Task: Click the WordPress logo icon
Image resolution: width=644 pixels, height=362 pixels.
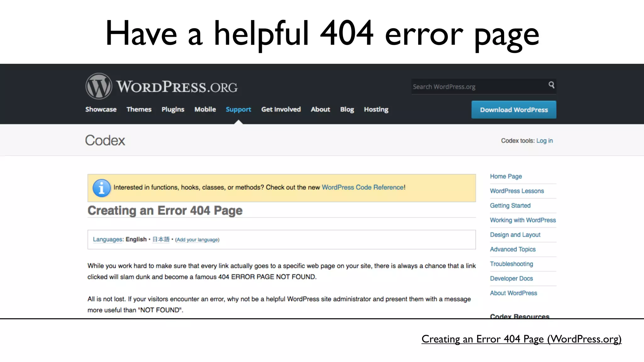Action: 98,86
